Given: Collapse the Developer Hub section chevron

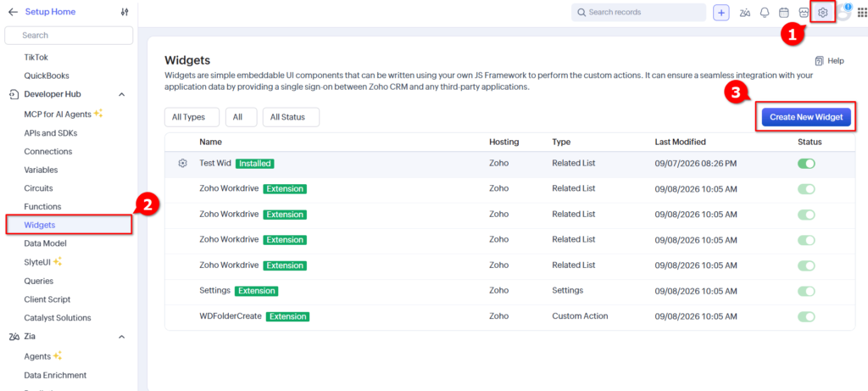Looking at the screenshot, I should (x=122, y=95).
